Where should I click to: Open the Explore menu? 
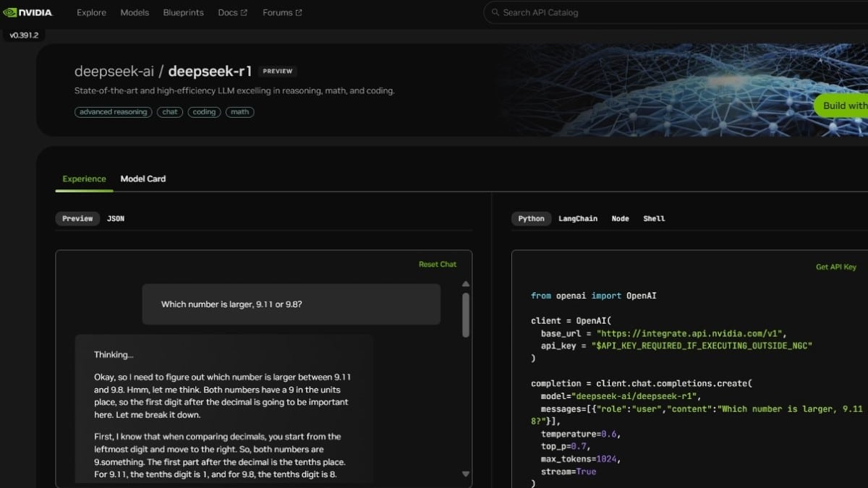coord(91,12)
